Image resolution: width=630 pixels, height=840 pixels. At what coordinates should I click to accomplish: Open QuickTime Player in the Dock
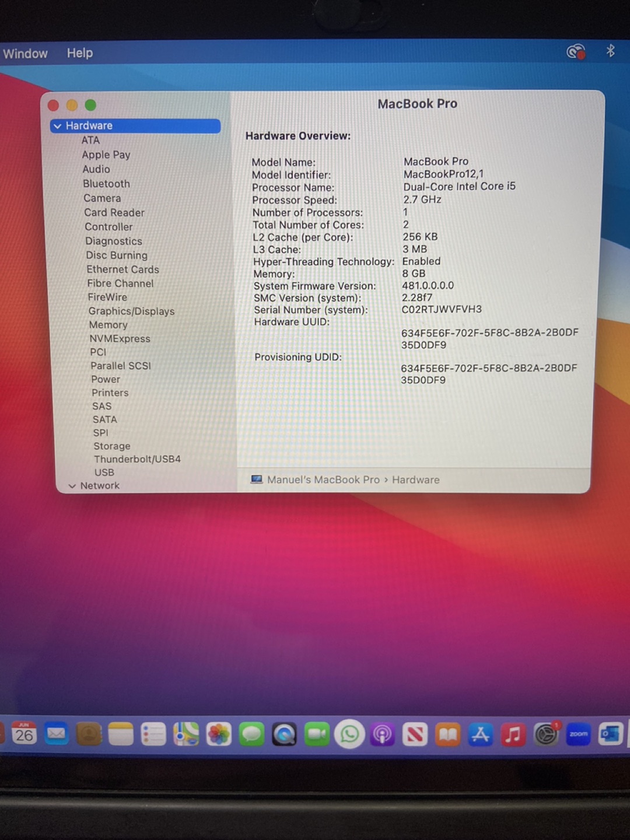click(x=284, y=734)
